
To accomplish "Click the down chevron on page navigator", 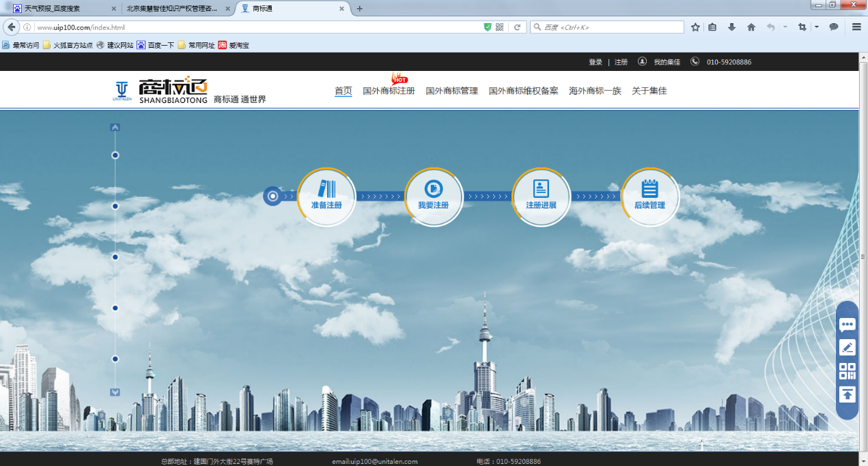I will coord(115,392).
